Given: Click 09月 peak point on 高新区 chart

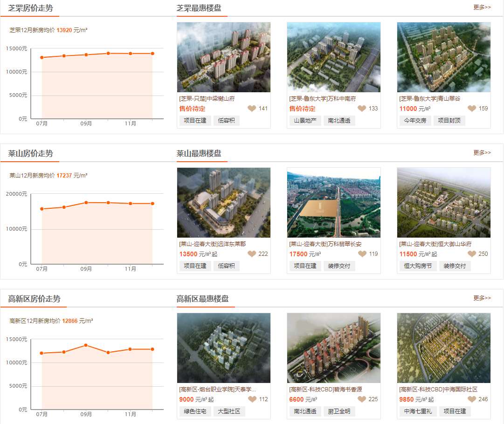Looking at the screenshot, I should 86,345.
